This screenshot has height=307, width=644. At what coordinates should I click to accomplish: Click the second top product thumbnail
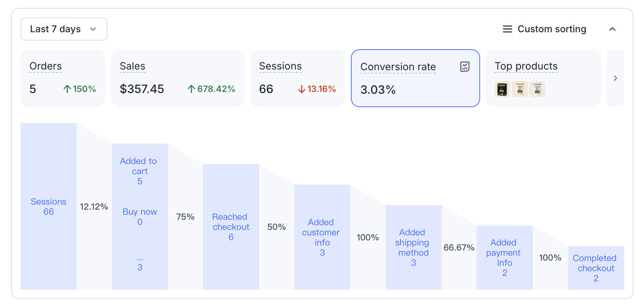click(520, 89)
